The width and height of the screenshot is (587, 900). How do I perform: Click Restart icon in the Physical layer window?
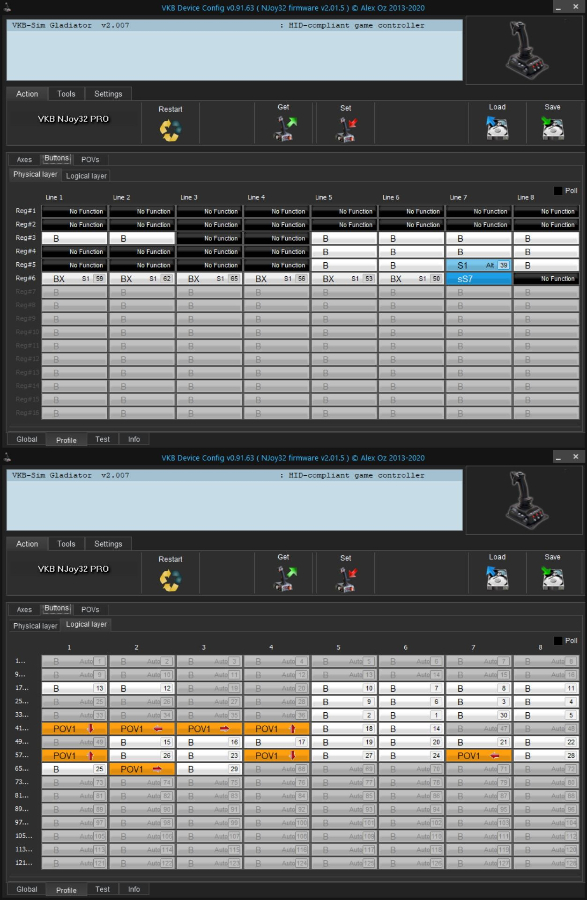click(170, 130)
